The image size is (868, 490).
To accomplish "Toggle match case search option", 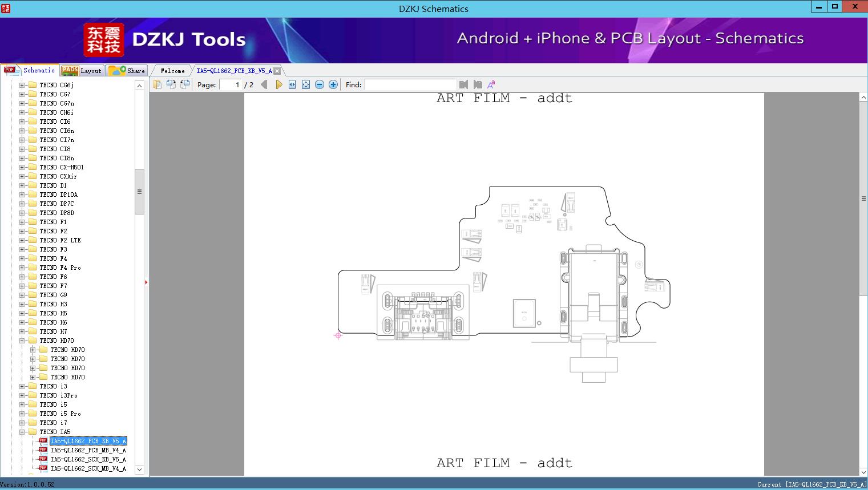I will (x=491, y=84).
